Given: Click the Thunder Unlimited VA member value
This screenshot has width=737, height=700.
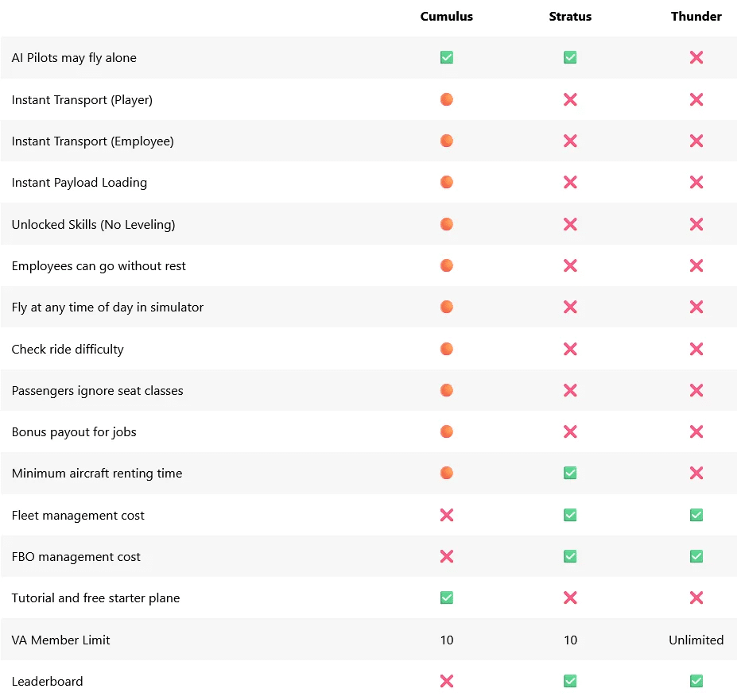Looking at the screenshot, I should click(x=696, y=640).
